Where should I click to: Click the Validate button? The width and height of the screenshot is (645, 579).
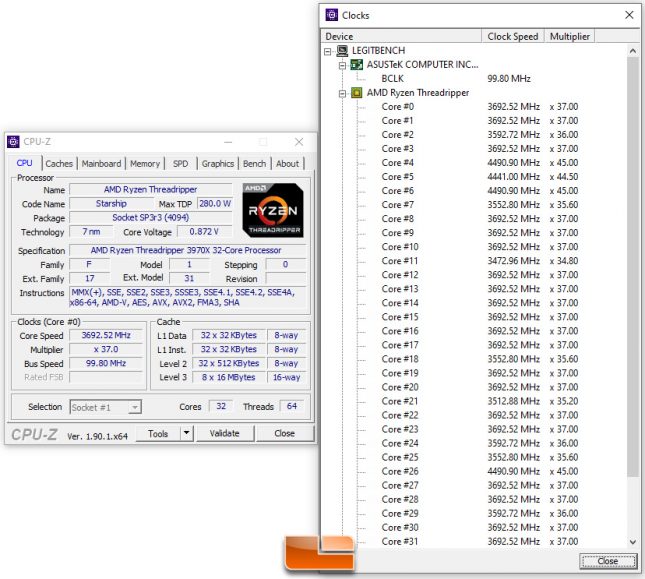(225, 433)
